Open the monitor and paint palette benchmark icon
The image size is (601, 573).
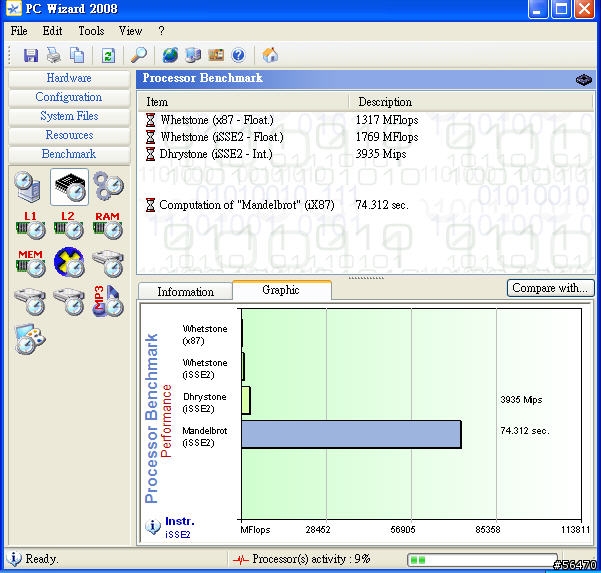[30, 339]
